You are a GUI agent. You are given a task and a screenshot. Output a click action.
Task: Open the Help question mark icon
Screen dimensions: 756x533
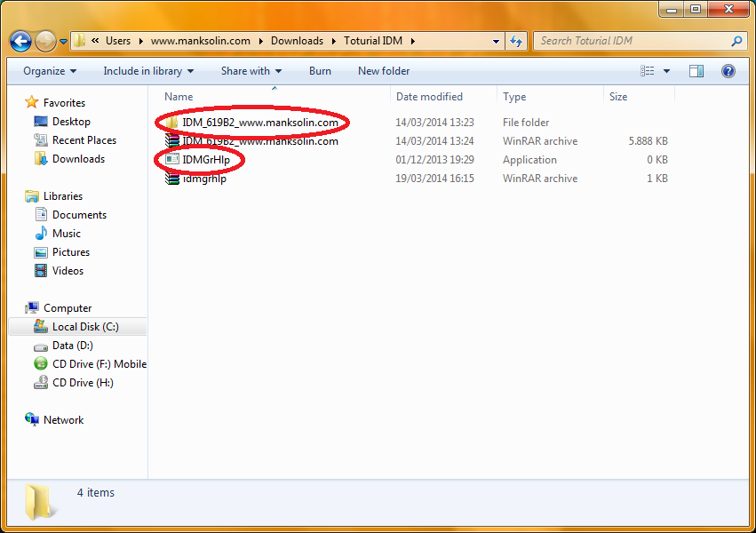(x=728, y=71)
